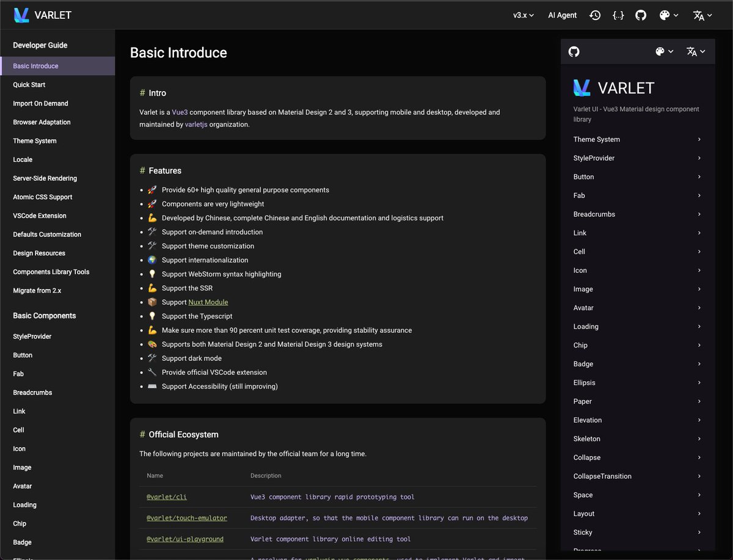Open language switcher in mobile preview panel
The image size is (733, 560).
click(x=696, y=51)
